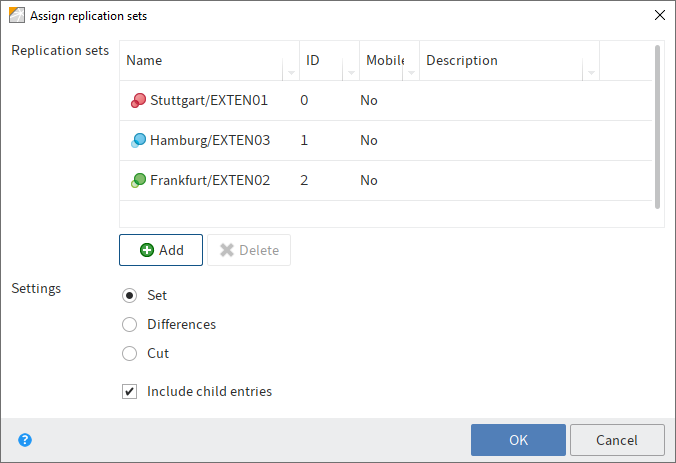Click the blue Hamburg replication set icon

click(138, 141)
